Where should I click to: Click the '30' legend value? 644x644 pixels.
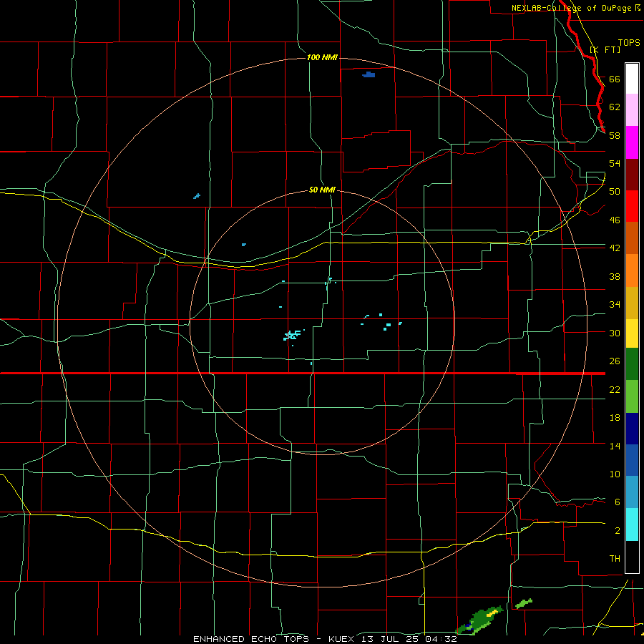pyautogui.click(x=615, y=333)
